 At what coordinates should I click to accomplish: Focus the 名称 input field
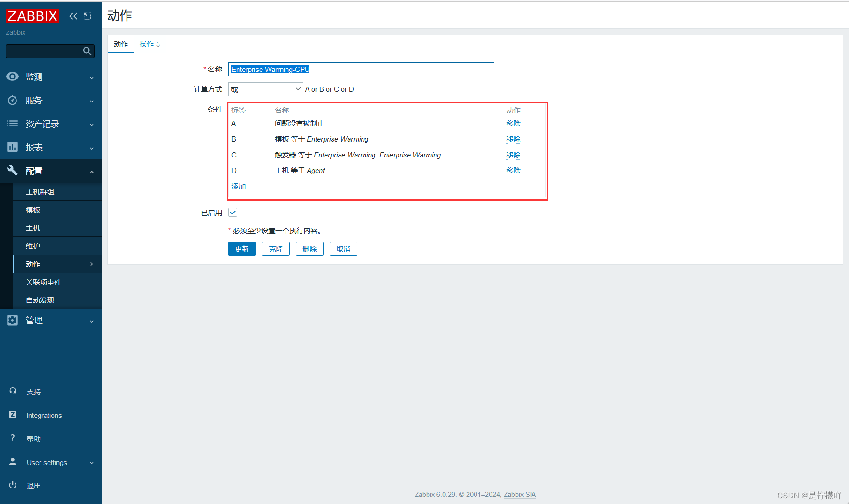(361, 69)
